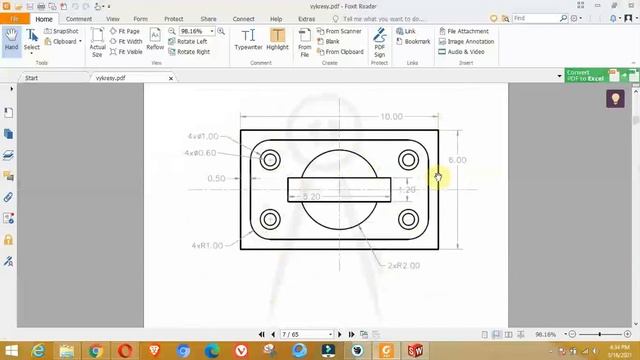Create a Blank PDF
The width and height of the screenshot is (640, 360).
coord(328,41)
